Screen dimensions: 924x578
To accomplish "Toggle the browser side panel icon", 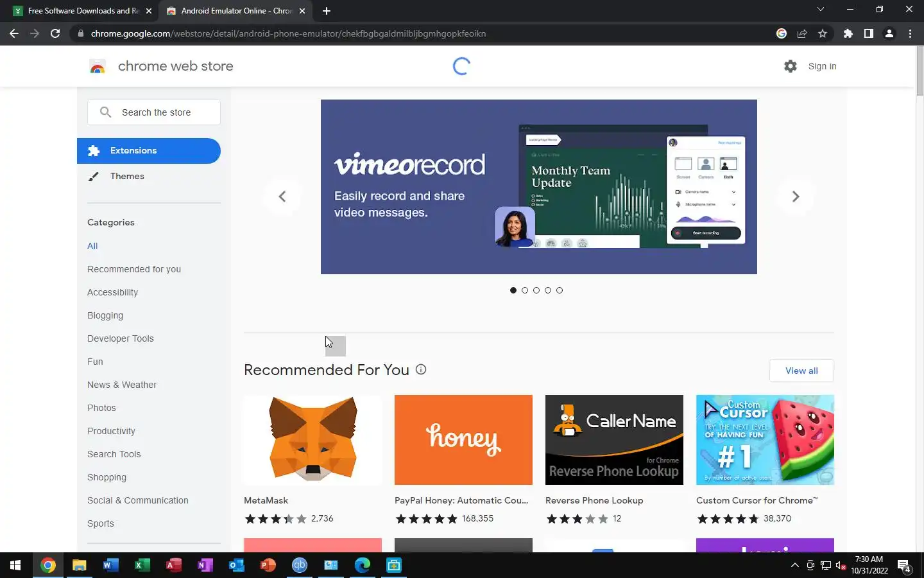I will click(x=869, y=33).
